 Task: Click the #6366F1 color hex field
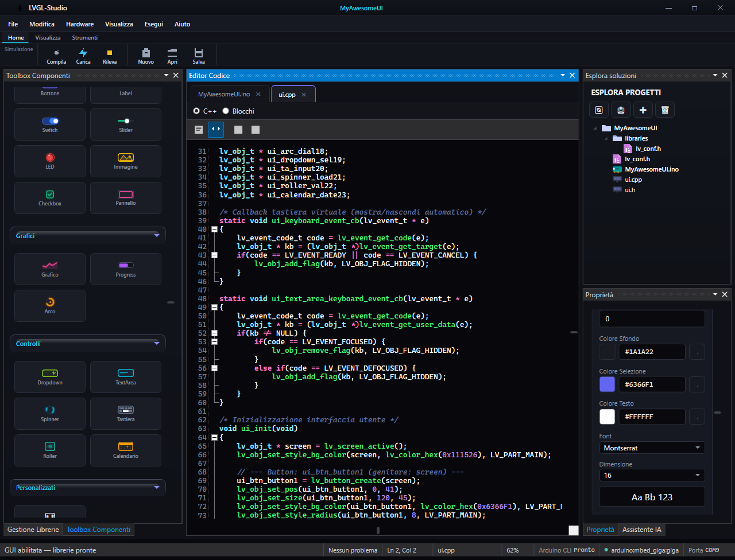pyautogui.click(x=652, y=384)
